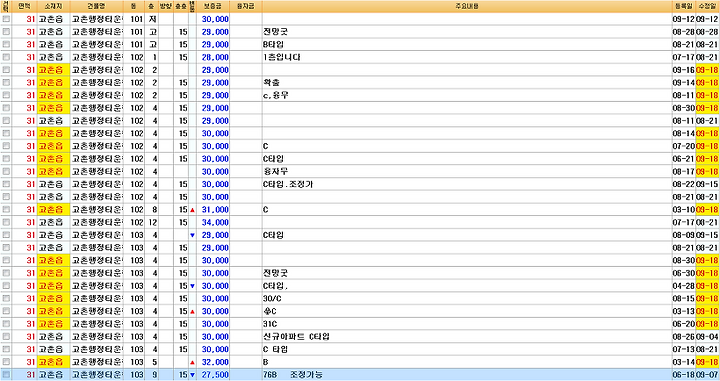Image resolution: width=720 pixels, height=381 pixels.
Task: Sort by the 등록일 column header
Action: [684, 6]
